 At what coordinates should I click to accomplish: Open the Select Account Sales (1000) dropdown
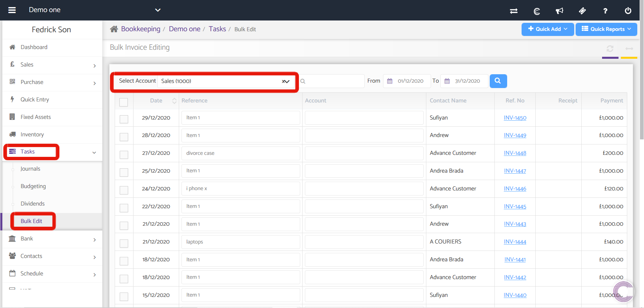[226, 81]
